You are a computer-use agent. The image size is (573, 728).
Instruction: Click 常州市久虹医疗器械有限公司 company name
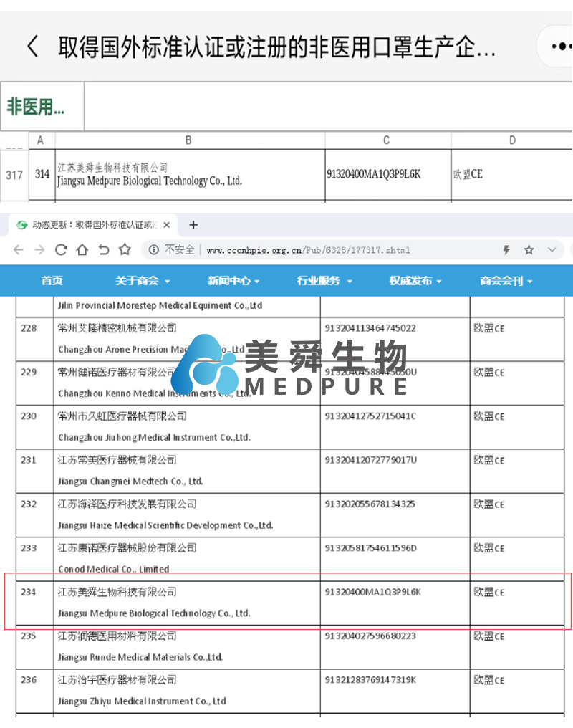(x=122, y=416)
